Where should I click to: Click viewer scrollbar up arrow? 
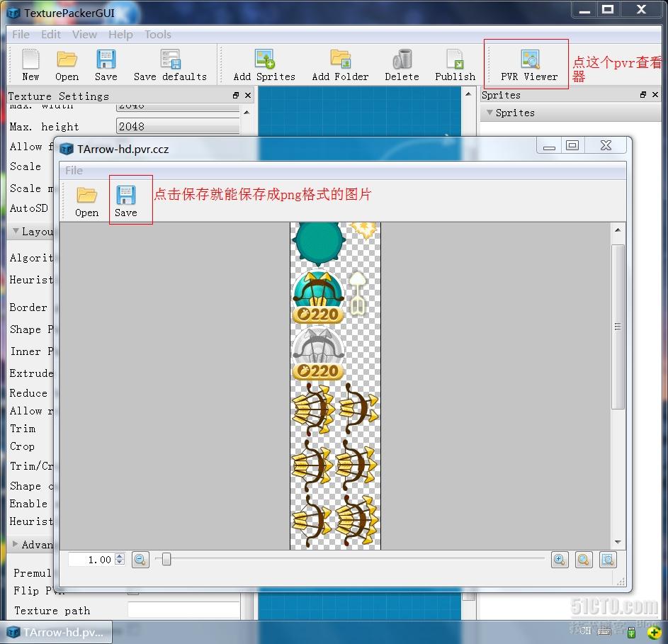(x=618, y=230)
